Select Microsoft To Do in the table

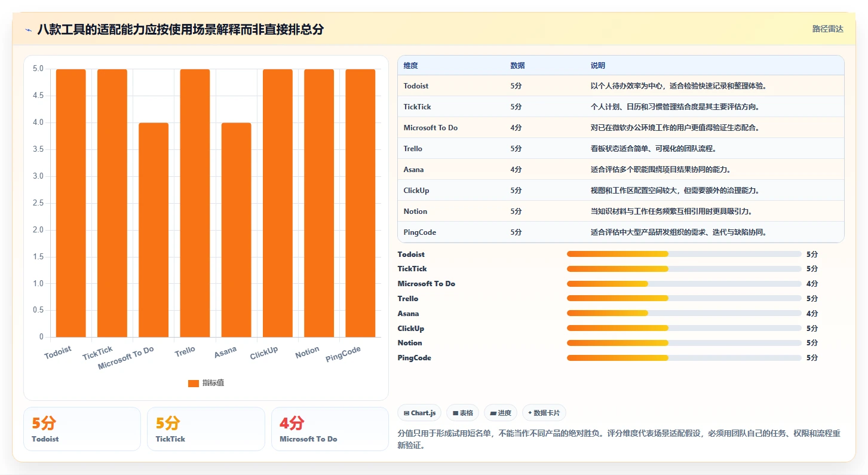click(431, 128)
